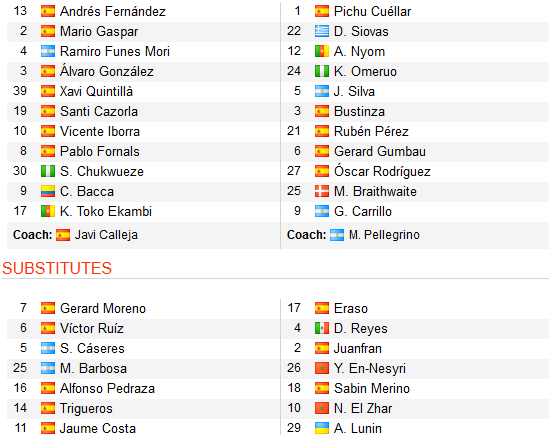Click the Nigerian flag next to S. Chukwueze
Image resolution: width=550 pixels, height=435 pixels.
pos(48,171)
